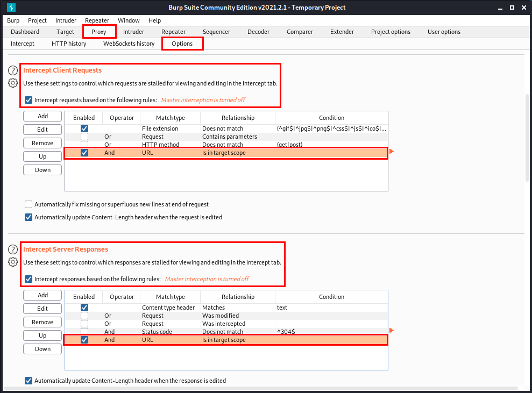This screenshot has width=532, height=393.
Task: Open the Repeater menu in menu bar
Action: [97, 20]
